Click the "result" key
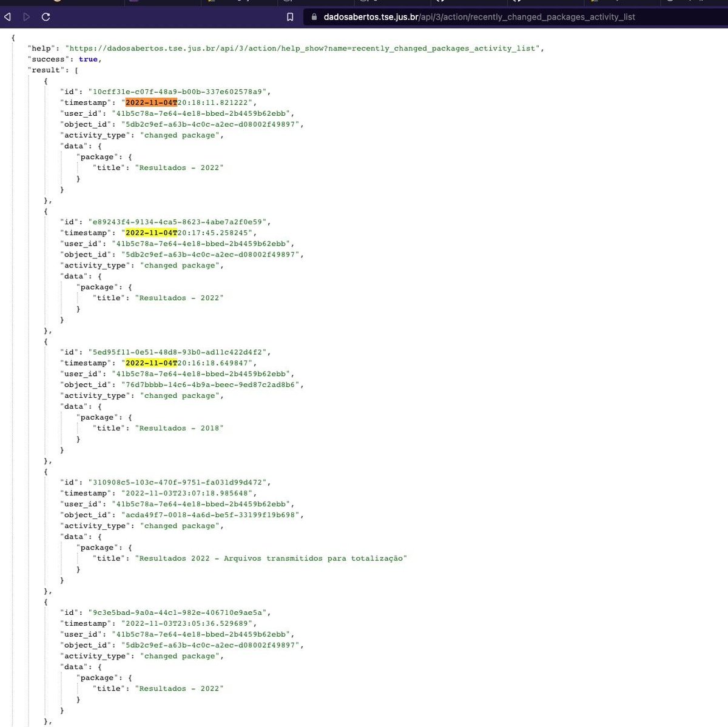The image size is (728, 727). coord(49,70)
